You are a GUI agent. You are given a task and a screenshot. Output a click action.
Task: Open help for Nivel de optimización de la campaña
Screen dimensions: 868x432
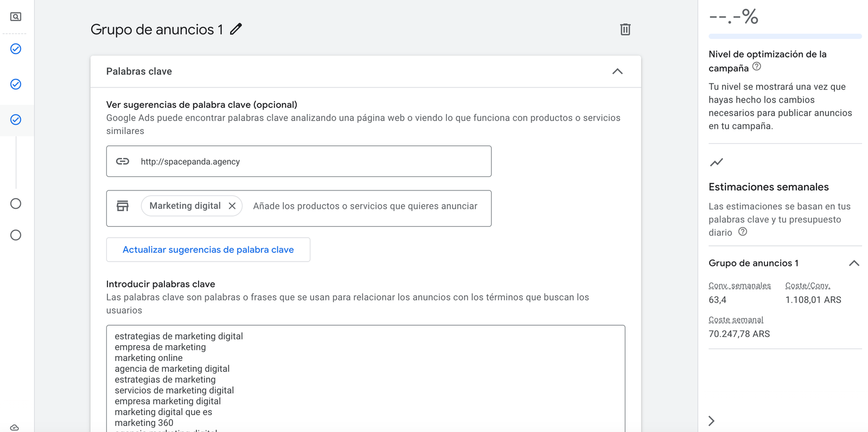coord(757,67)
